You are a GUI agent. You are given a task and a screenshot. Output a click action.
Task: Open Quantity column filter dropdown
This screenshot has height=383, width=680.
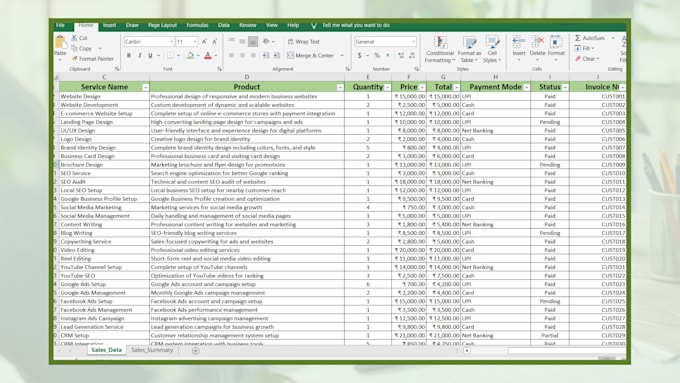(387, 88)
